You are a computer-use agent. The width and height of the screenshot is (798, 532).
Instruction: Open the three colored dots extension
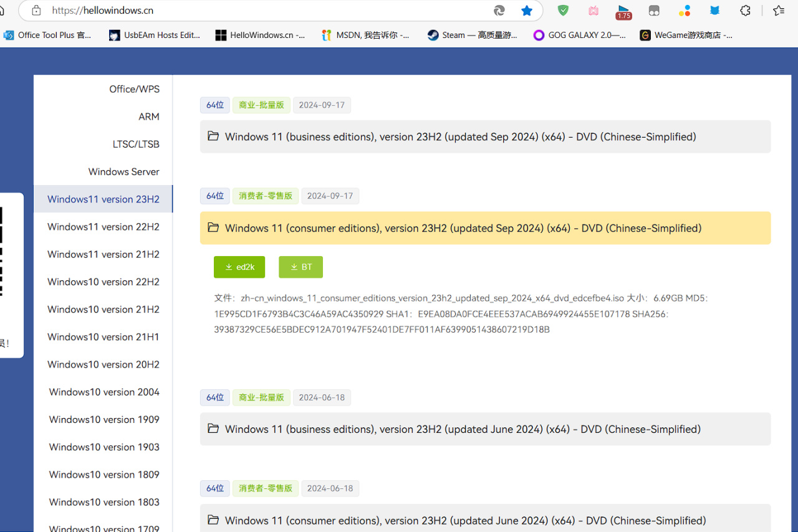(x=685, y=10)
